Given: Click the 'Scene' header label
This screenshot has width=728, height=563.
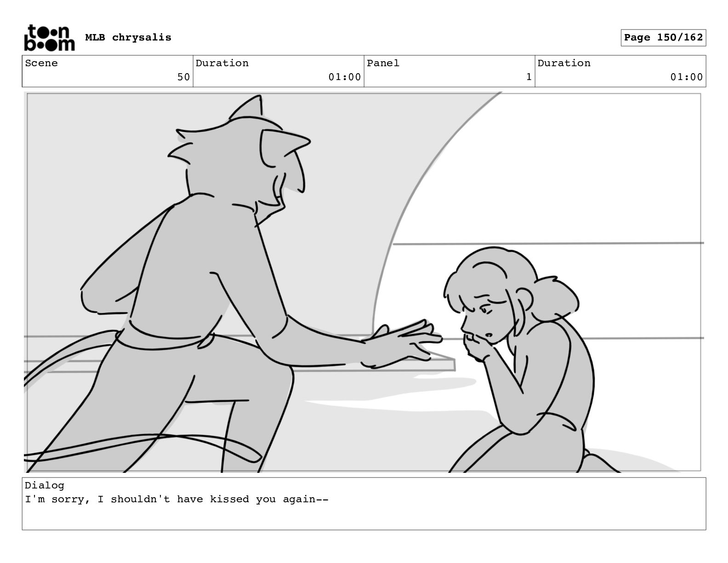Looking at the screenshot, I should (x=41, y=63).
